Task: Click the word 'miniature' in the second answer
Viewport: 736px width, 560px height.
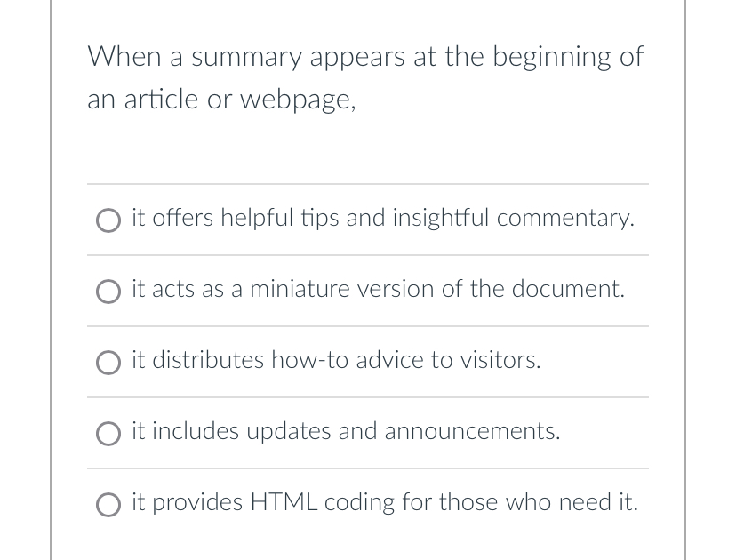Action: (300, 289)
